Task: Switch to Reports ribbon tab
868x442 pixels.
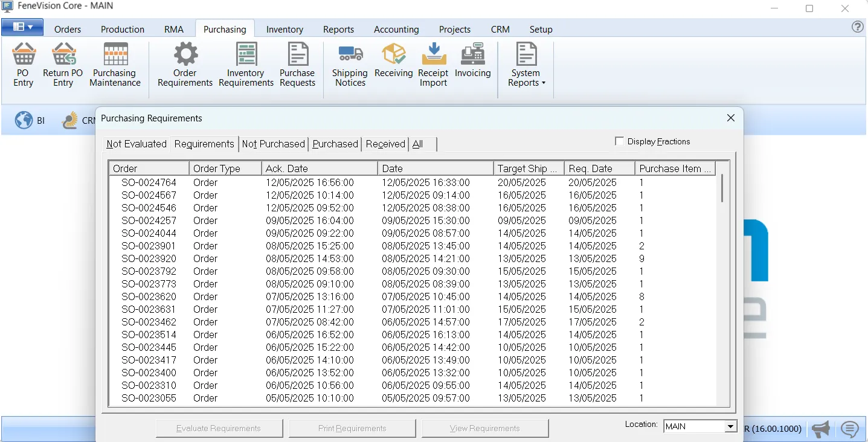Action: 338,29
